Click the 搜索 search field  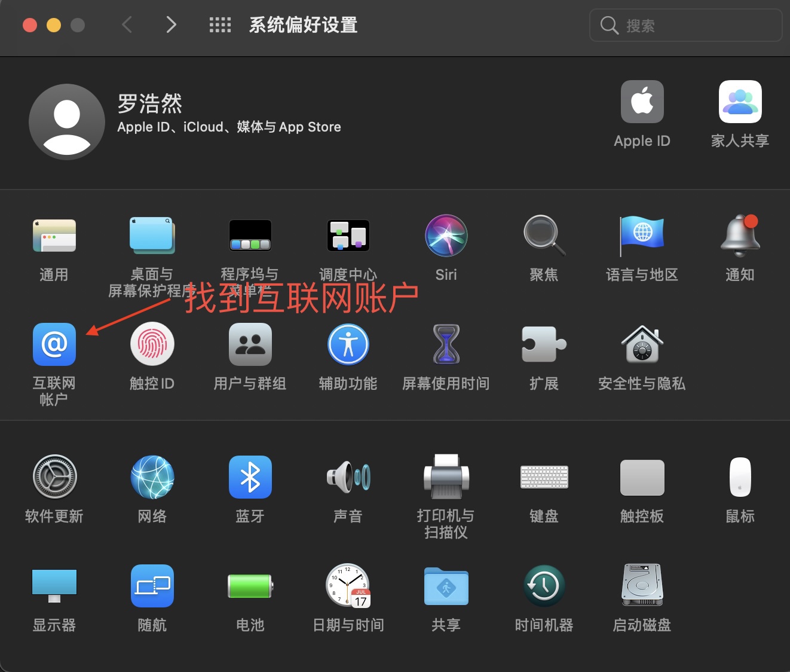(x=685, y=25)
